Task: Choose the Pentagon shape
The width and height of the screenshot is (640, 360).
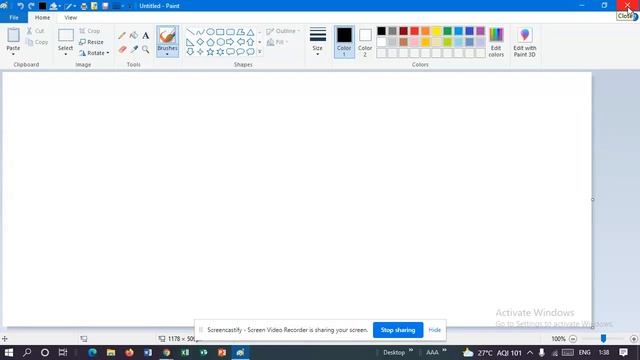Action: (x=210, y=42)
